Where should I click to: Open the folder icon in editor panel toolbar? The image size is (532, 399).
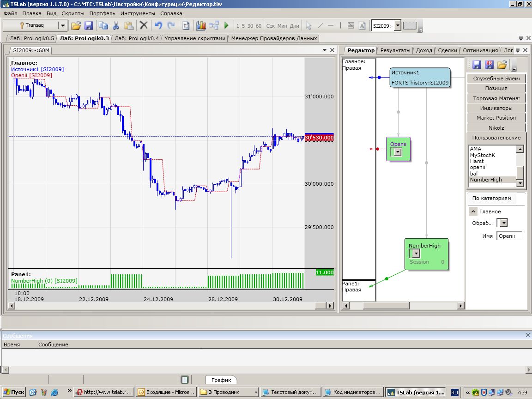(502, 65)
